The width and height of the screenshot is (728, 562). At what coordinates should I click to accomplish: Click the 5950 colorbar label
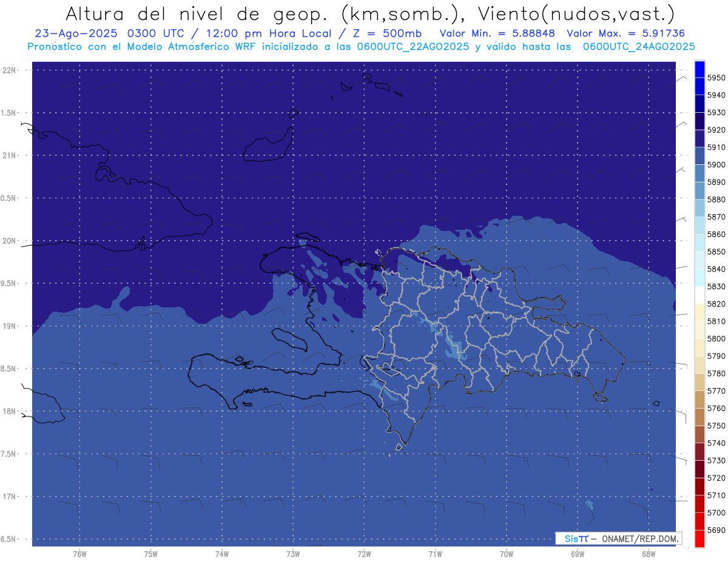pyautogui.click(x=716, y=78)
